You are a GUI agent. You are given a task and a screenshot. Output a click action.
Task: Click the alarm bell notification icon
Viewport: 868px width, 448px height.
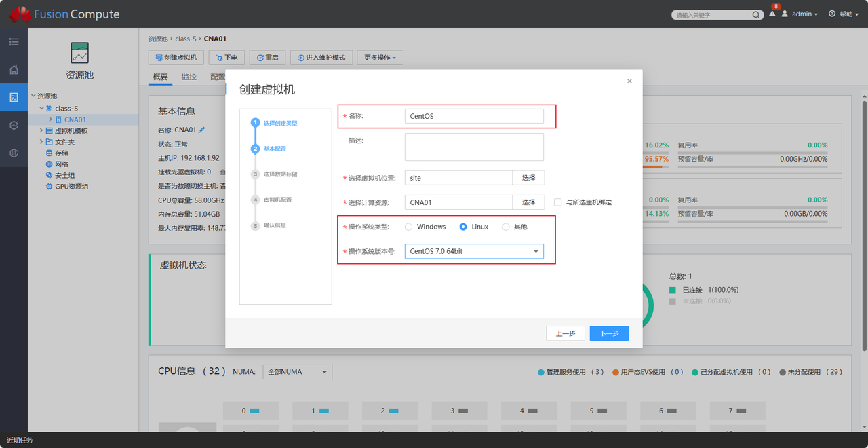point(772,14)
